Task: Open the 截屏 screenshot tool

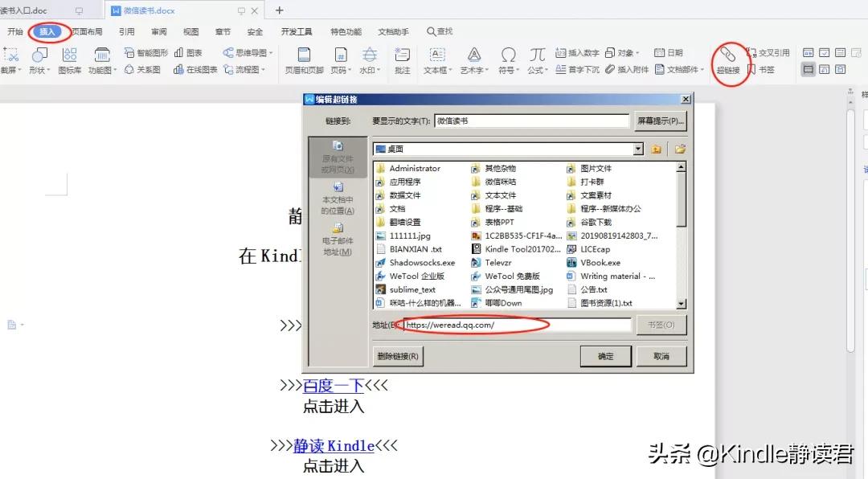Action: click(x=11, y=61)
